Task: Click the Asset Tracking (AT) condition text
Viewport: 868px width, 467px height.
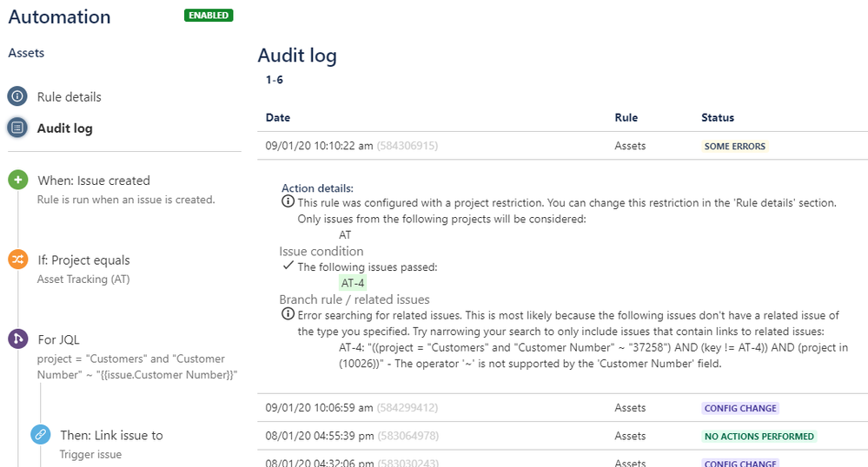Action: point(83,280)
